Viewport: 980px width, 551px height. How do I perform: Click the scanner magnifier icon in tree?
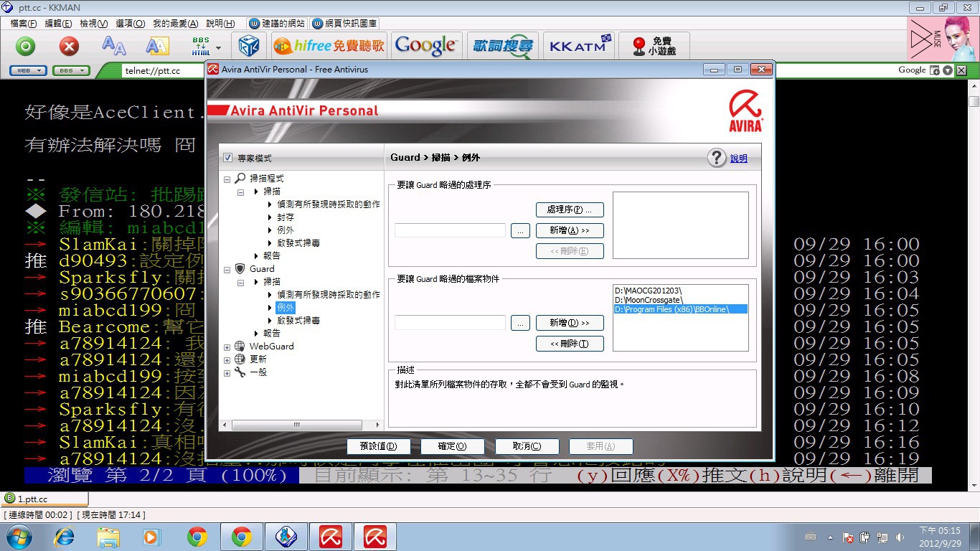point(240,179)
